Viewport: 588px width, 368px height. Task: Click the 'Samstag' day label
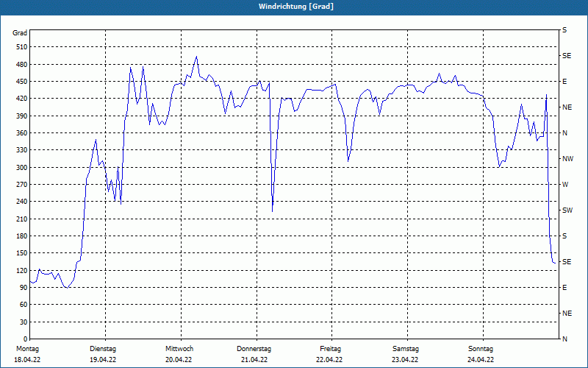click(x=406, y=349)
